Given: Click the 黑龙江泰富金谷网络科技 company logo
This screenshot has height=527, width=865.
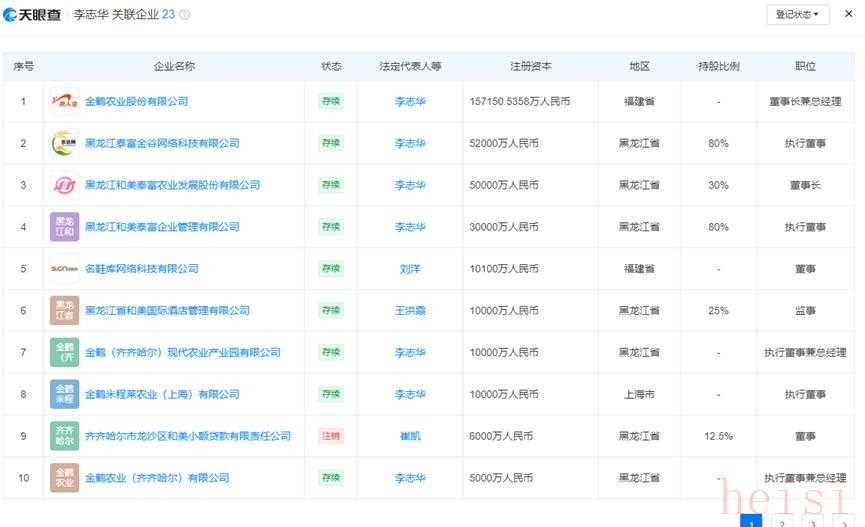Looking at the screenshot, I should click(64, 143).
